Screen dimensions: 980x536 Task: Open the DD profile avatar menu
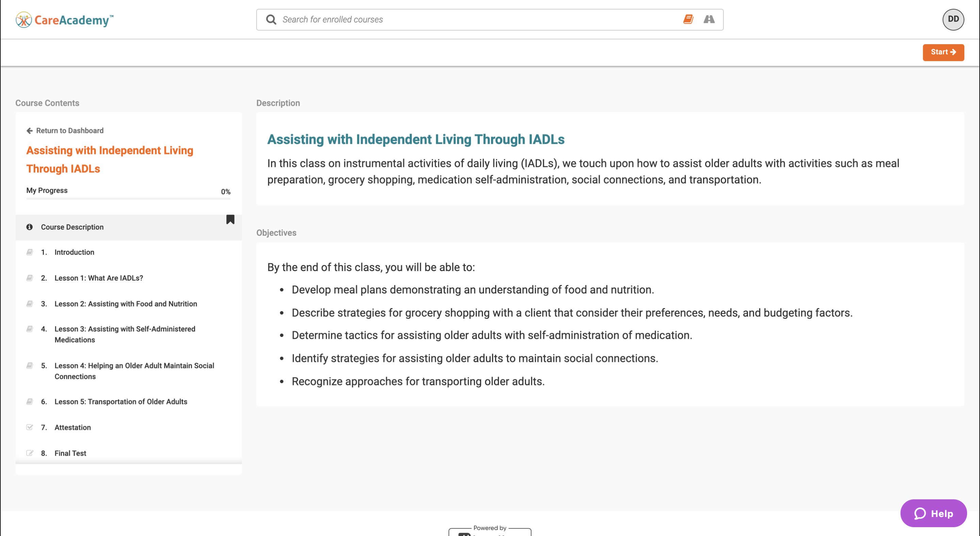(953, 19)
